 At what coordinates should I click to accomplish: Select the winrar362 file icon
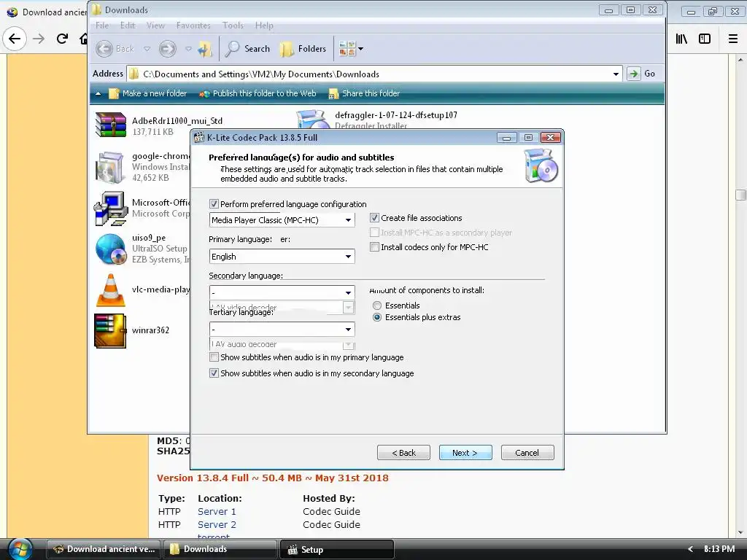(111, 331)
